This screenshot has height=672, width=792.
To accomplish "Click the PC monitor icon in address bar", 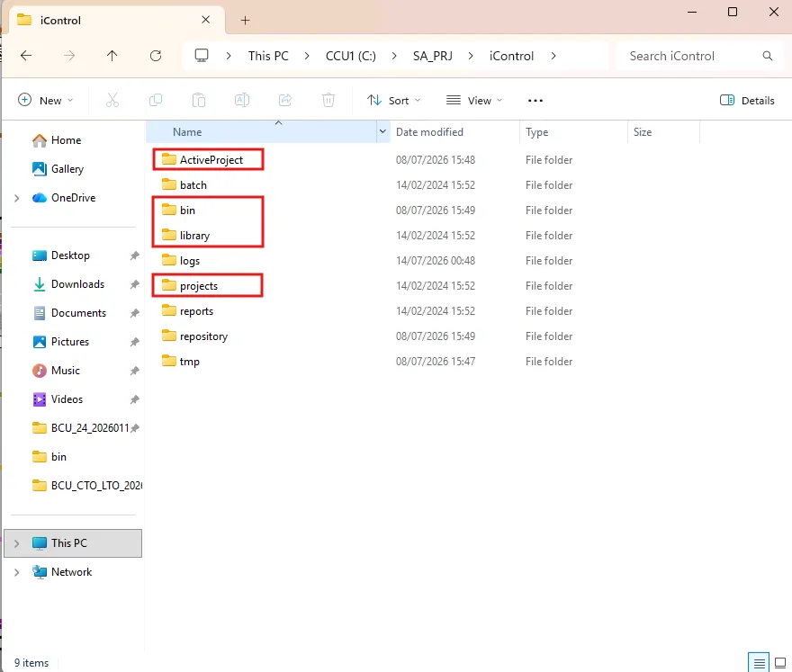I will [x=202, y=55].
